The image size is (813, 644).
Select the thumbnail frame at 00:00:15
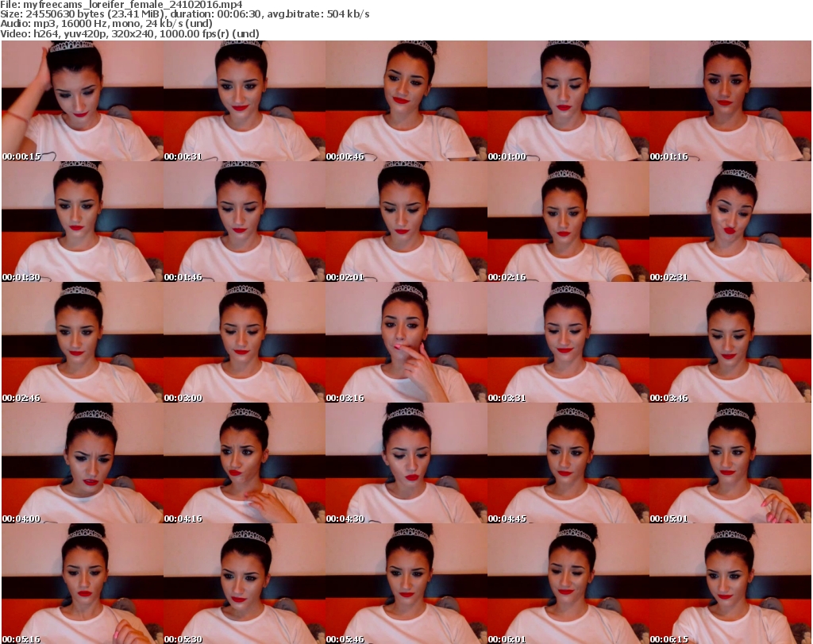pos(83,101)
